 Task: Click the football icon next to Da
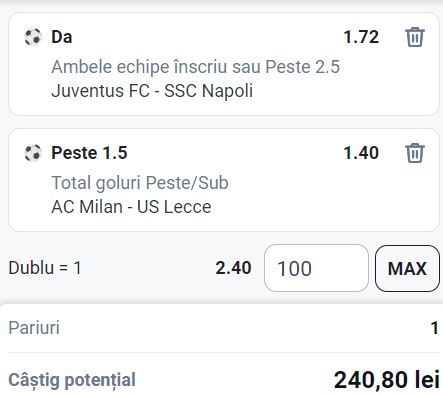33,37
